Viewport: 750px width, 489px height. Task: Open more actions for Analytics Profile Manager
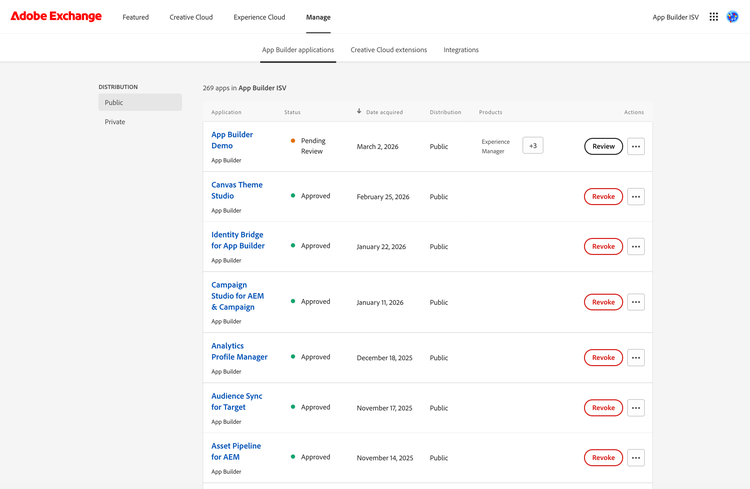(636, 357)
